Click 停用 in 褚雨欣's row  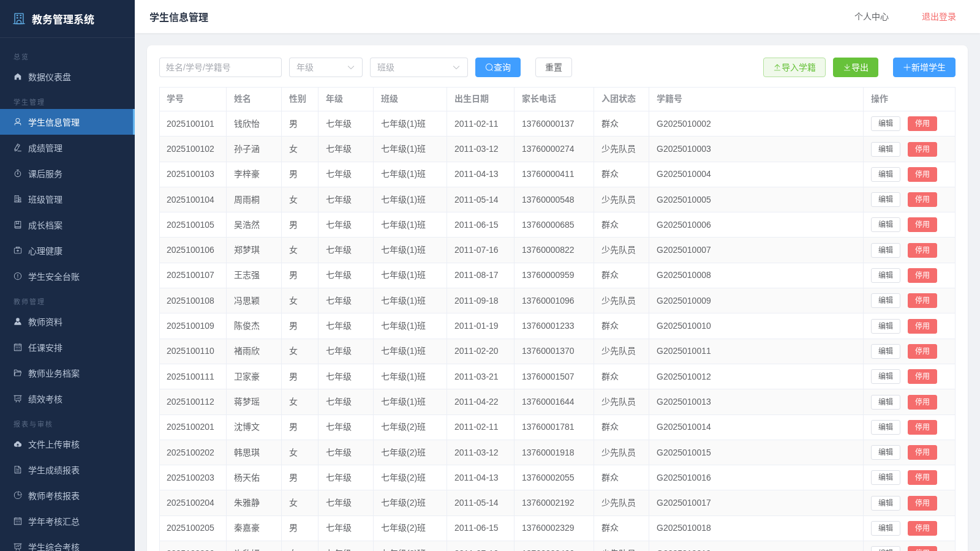click(x=922, y=351)
